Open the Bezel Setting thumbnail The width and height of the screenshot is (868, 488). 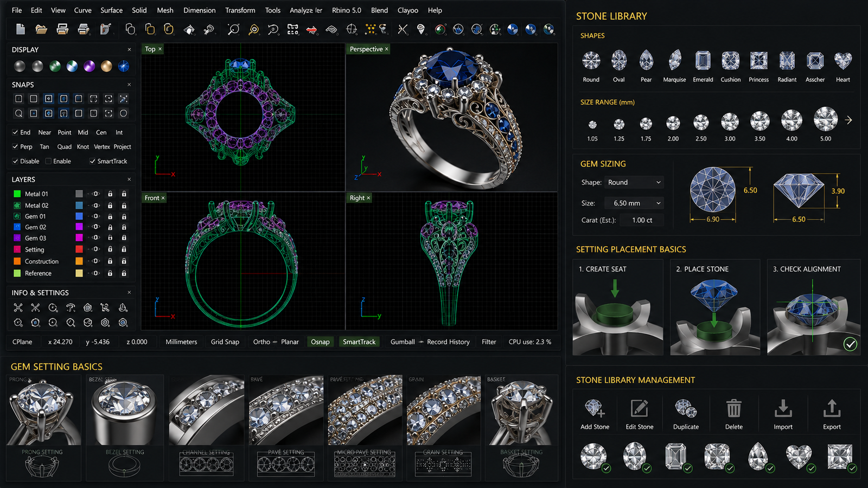tap(125, 410)
